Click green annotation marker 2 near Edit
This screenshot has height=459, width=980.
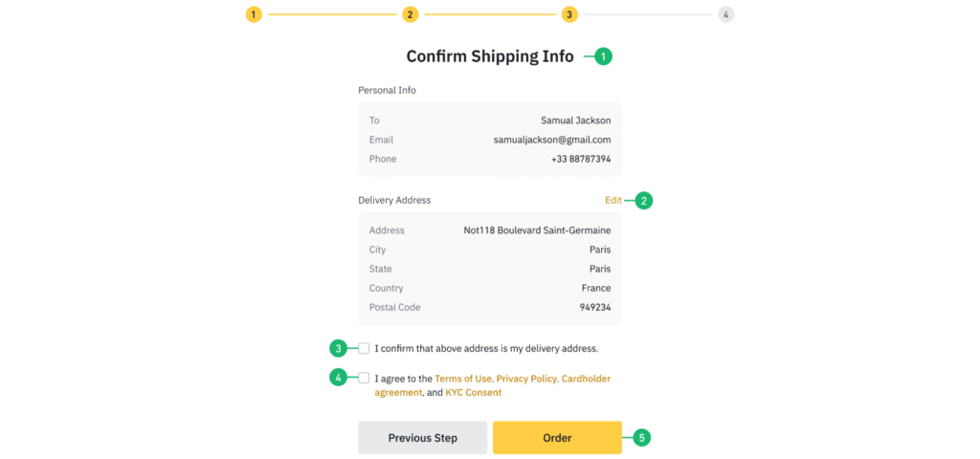coord(644,201)
